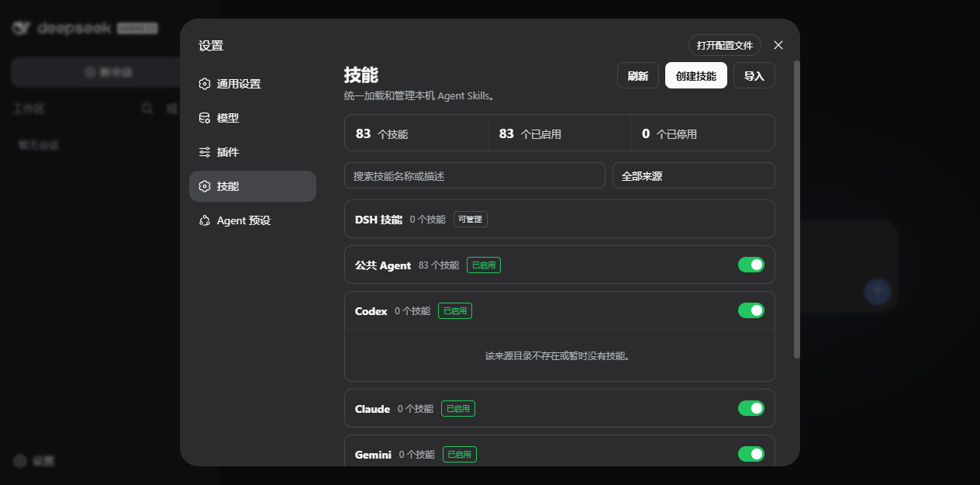
Task: Click the blue send arrow button in background
Action: [878, 292]
